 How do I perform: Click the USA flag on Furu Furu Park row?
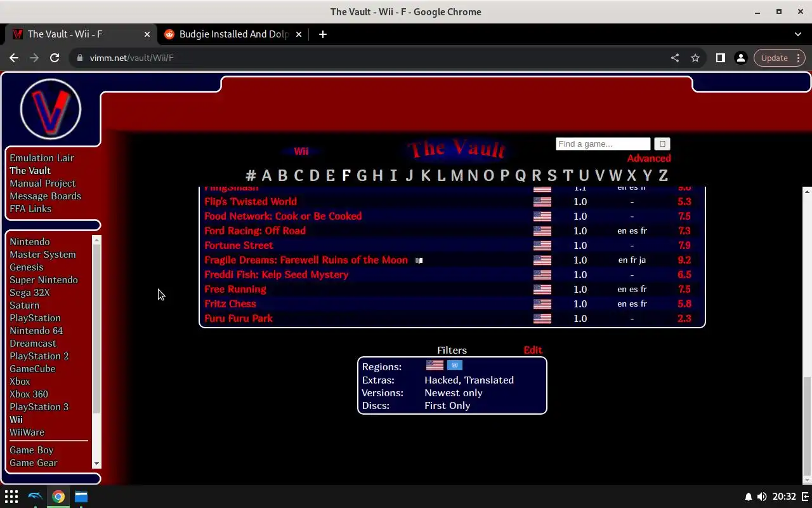542,319
